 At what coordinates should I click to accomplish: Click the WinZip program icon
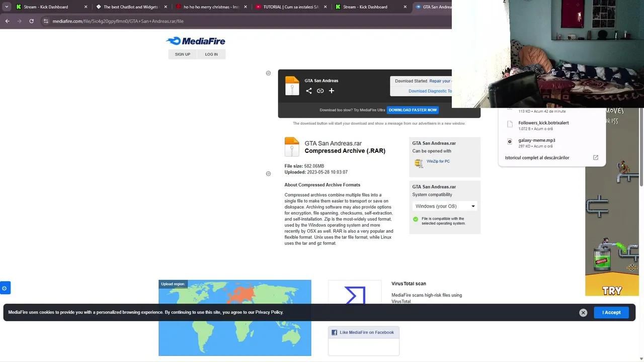click(x=419, y=163)
